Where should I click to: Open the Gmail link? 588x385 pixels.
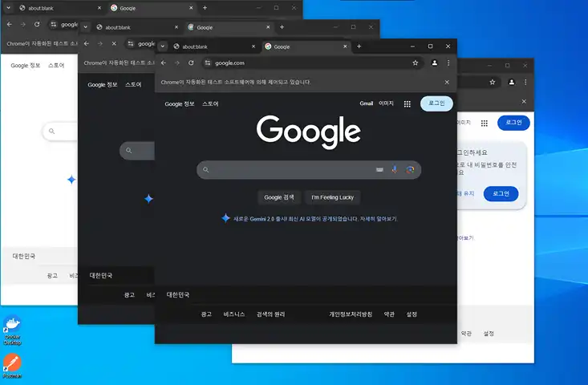(367, 103)
